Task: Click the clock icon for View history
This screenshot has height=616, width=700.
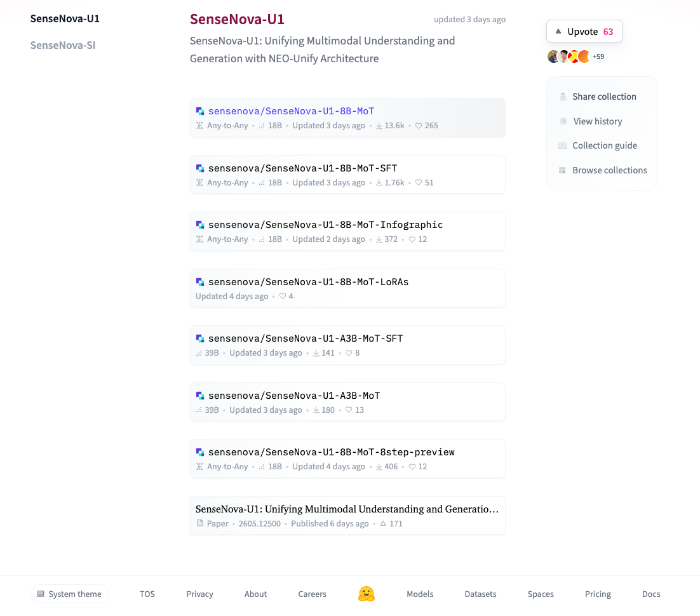Action: 563,121
